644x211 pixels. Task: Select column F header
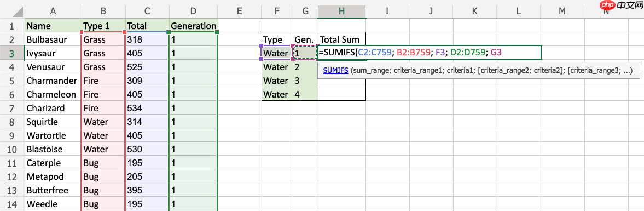click(x=277, y=12)
